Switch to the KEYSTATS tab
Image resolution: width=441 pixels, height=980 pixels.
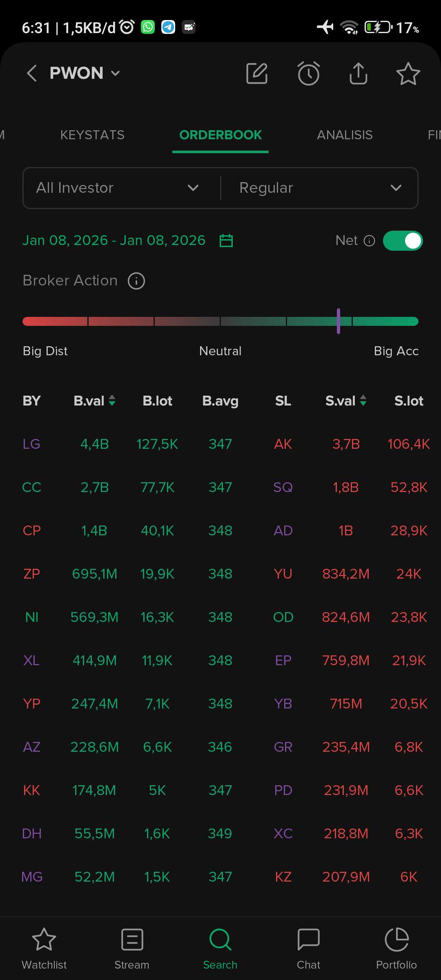coord(92,135)
